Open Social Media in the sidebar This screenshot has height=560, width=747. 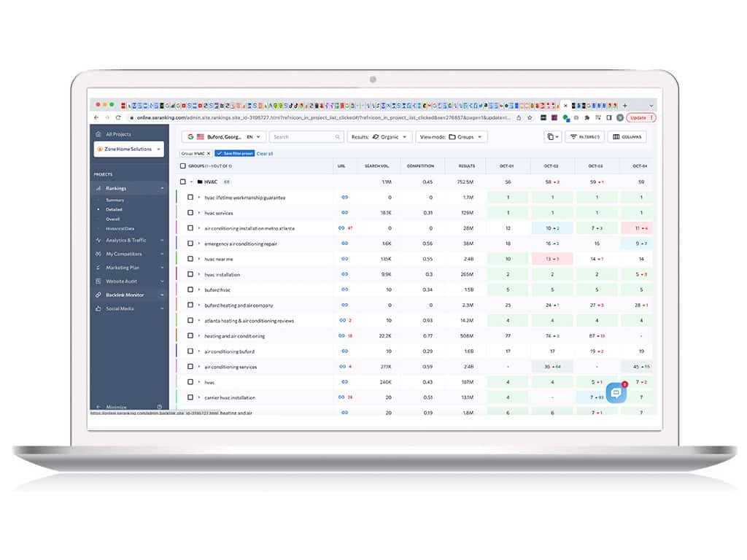(x=120, y=308)
